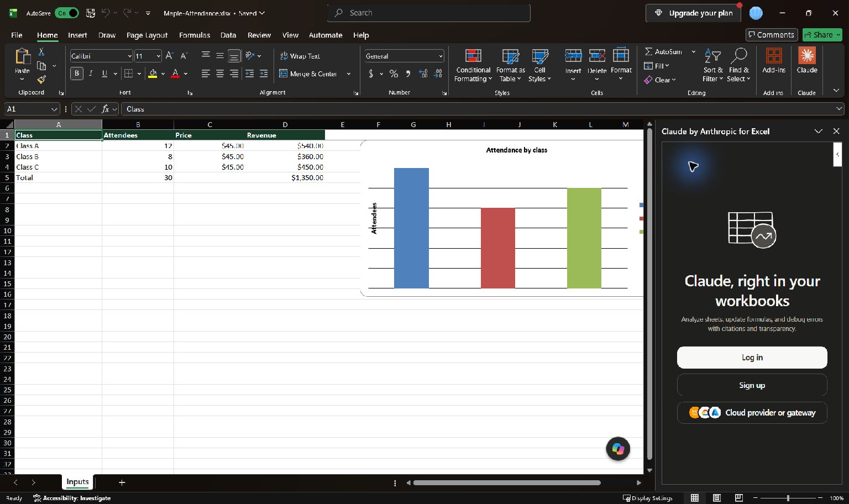
Task: Toggle Bold formatting
Action: tap(77, 73)
